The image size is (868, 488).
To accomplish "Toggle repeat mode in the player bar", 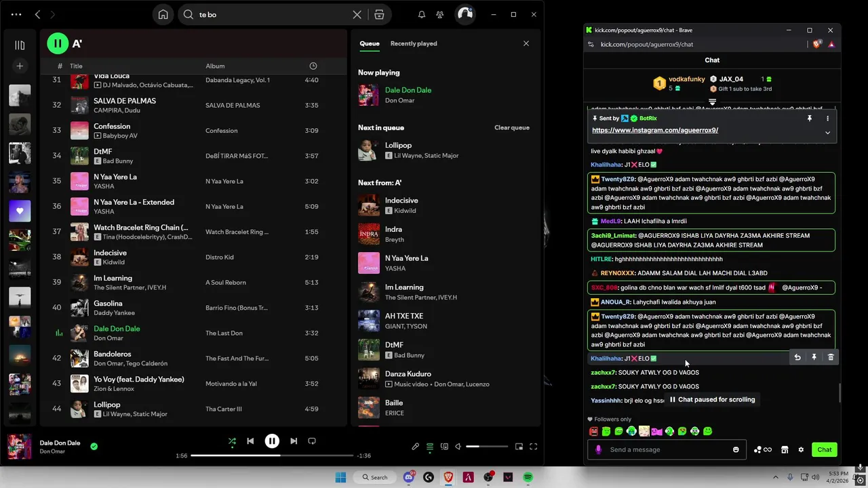I will pyautogui.click(x=312, y=441).
